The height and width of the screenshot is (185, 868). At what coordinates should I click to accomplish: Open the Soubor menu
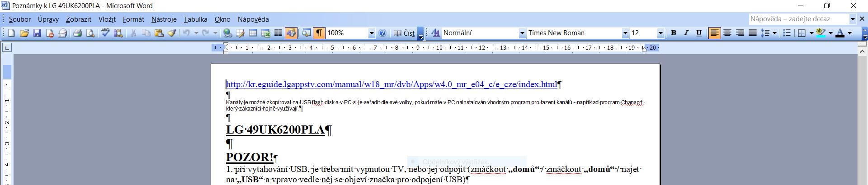click(x=20, y=19)
